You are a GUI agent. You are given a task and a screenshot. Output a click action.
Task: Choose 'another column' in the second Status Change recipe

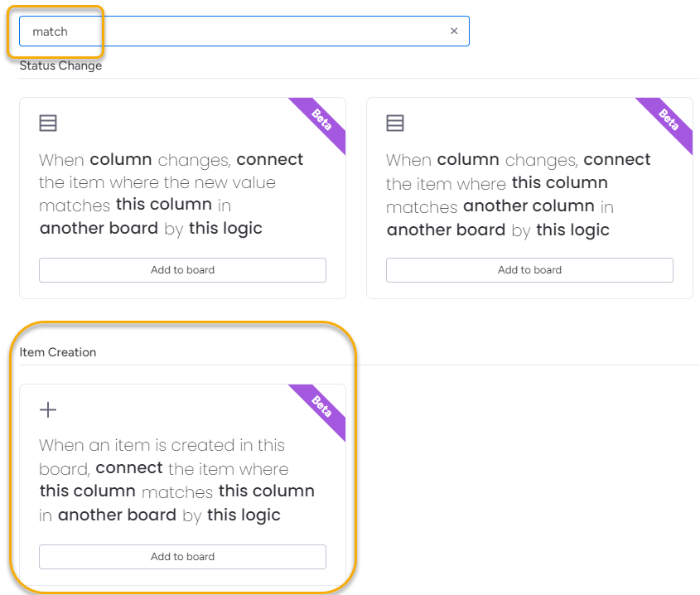pos(529,206)
